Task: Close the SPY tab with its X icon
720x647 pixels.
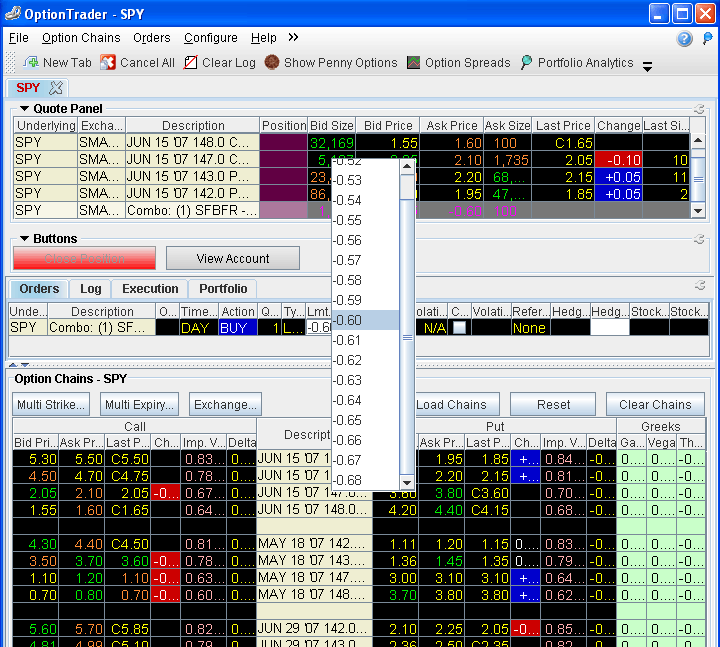Action: point(56,88)
